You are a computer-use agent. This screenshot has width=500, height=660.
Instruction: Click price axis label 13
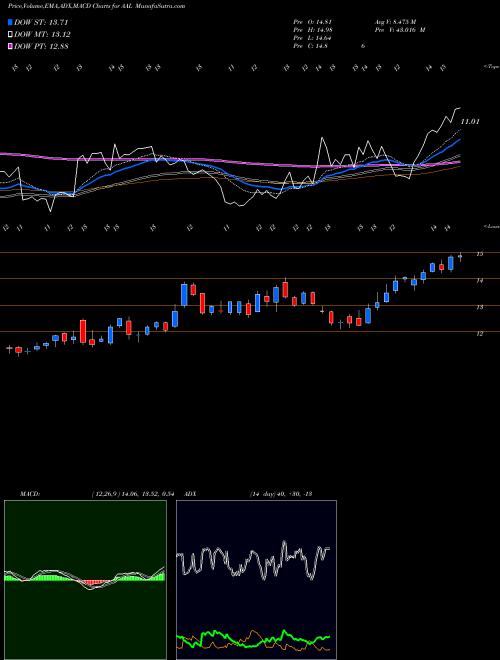[x=479, y=307]
